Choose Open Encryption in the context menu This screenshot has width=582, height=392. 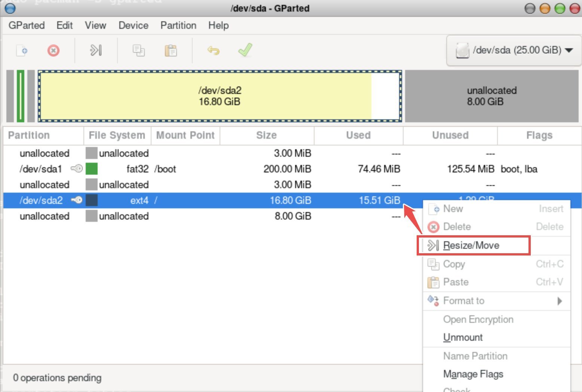point(496,319)
